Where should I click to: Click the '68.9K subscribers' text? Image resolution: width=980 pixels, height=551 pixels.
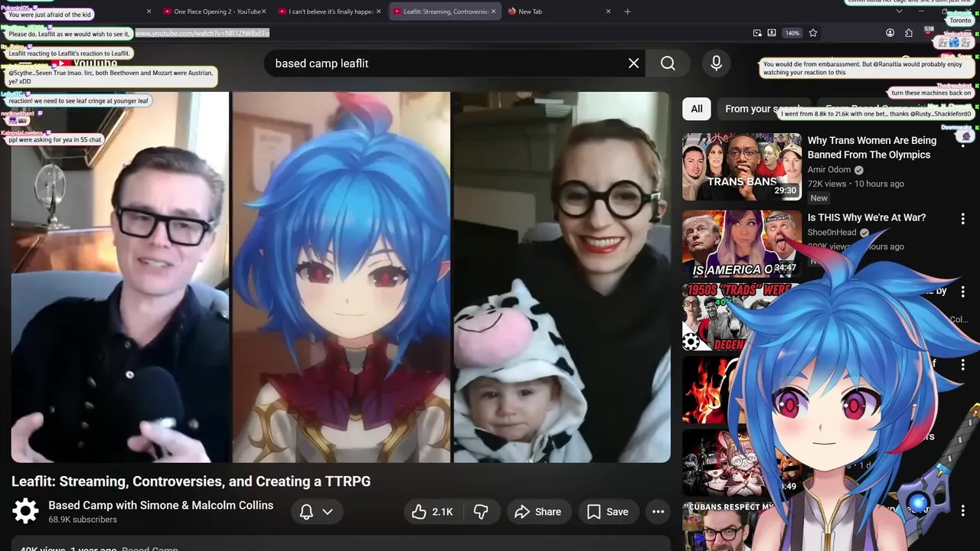coord(83,520)
